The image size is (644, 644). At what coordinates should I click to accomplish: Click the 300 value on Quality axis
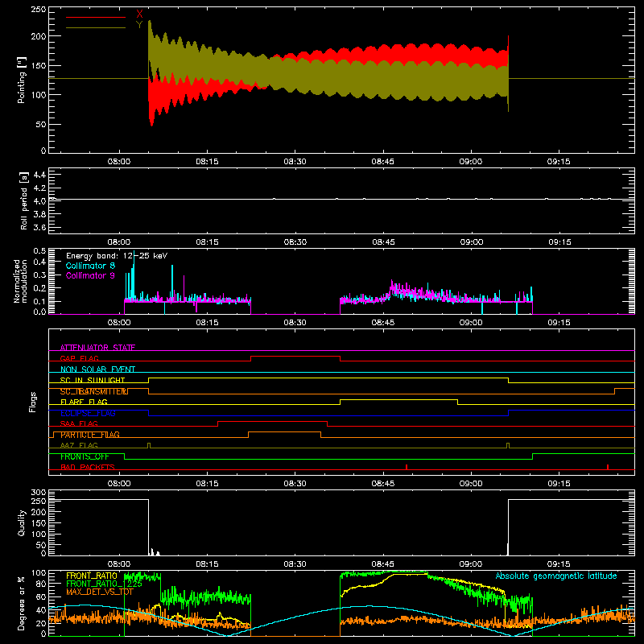[38, 493]
